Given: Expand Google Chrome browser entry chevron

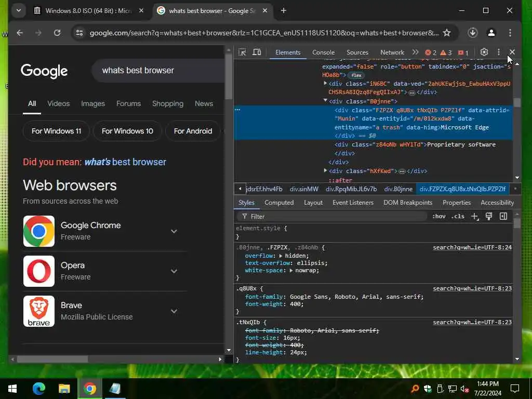Looking at the screenshot, I should point(174,231).
